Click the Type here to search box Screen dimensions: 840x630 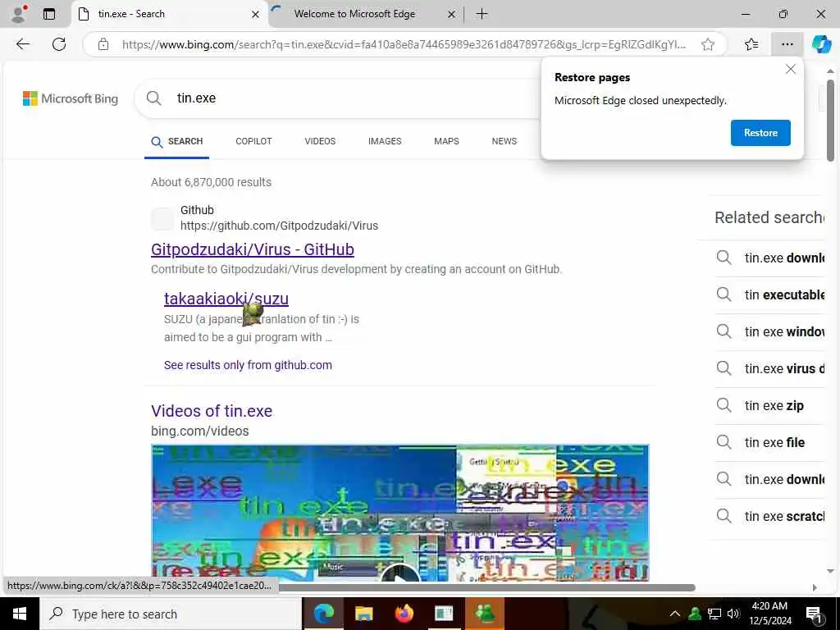pyautogui.click(x=171, y=614)
